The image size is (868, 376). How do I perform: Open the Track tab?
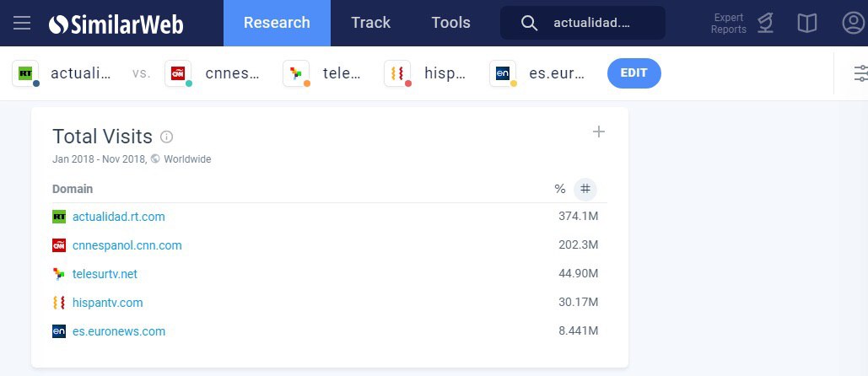click(370, 23)
